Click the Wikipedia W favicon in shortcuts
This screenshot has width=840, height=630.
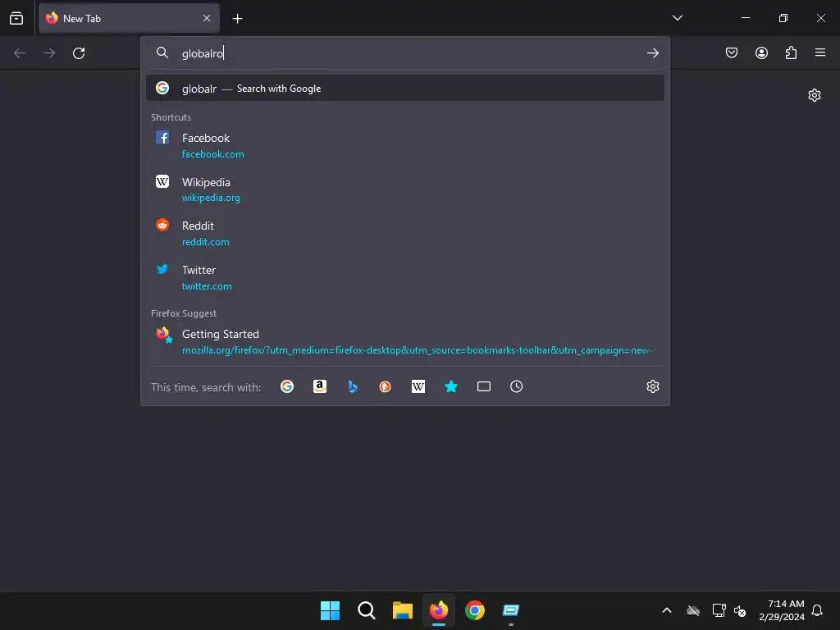point(162,181)
